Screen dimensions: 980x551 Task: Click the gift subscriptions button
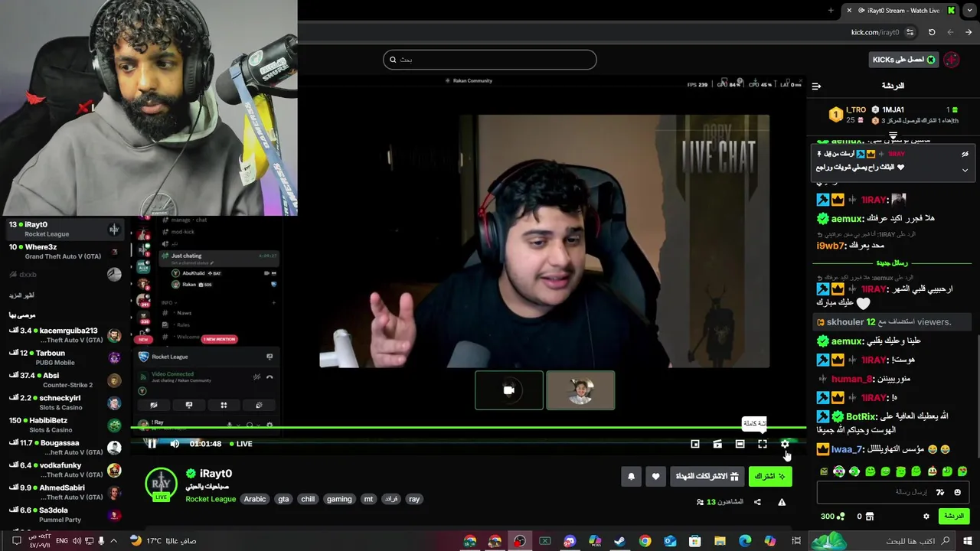click(x=707, y=477)
